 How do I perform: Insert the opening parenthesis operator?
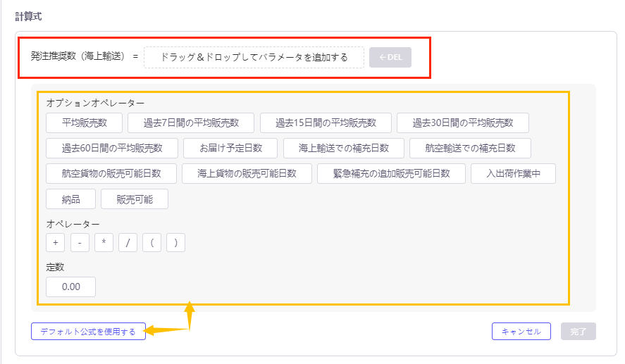(152, 242)
